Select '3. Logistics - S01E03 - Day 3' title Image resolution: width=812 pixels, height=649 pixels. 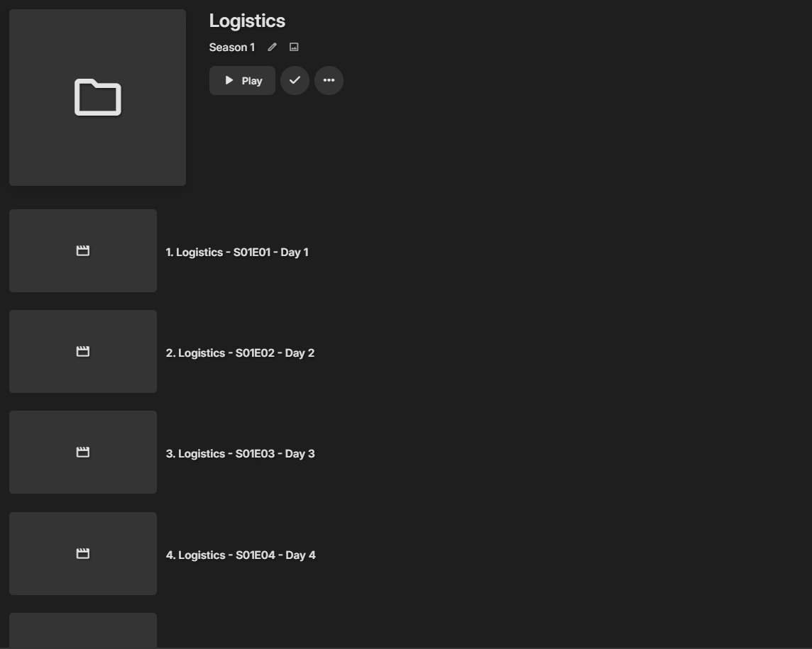coord(241,454)
